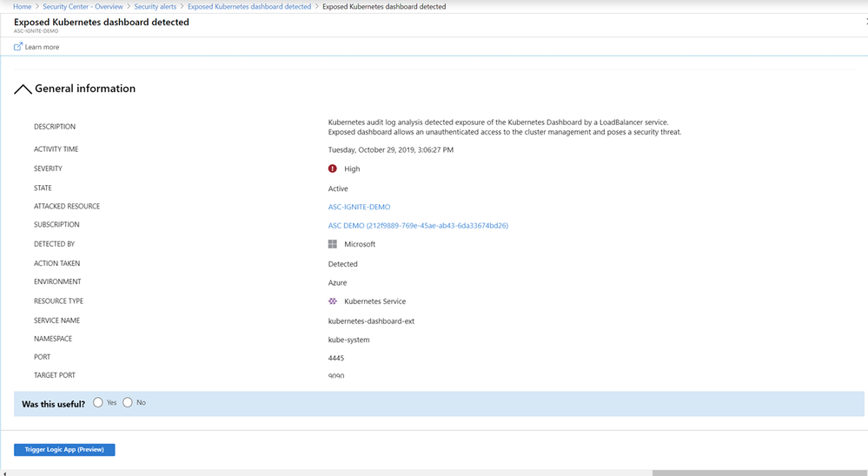Click the DESCRIPTION field label
868x476 pixels.
tap(55, 127)
